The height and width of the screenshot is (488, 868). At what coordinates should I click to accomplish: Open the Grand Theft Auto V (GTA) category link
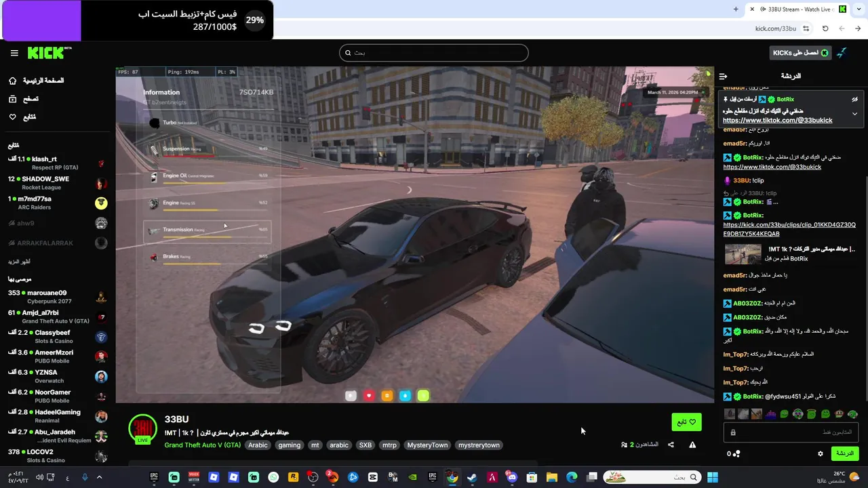(203, 445)
